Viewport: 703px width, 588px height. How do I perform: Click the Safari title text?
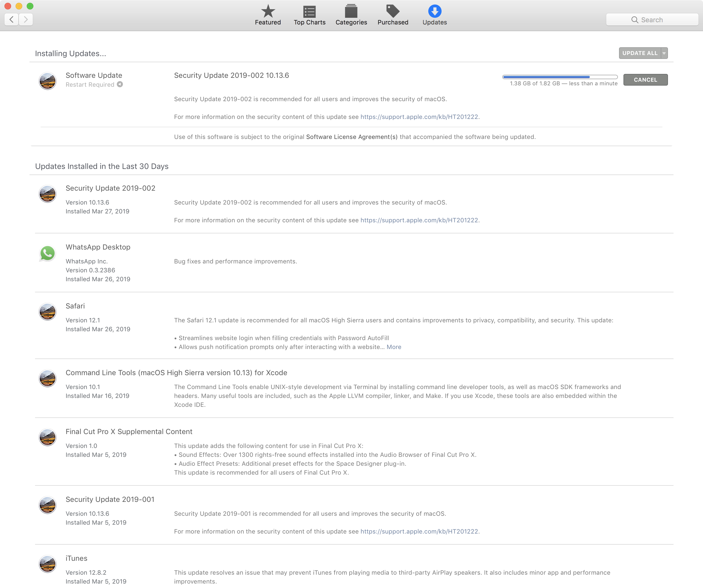click(75, 306)
